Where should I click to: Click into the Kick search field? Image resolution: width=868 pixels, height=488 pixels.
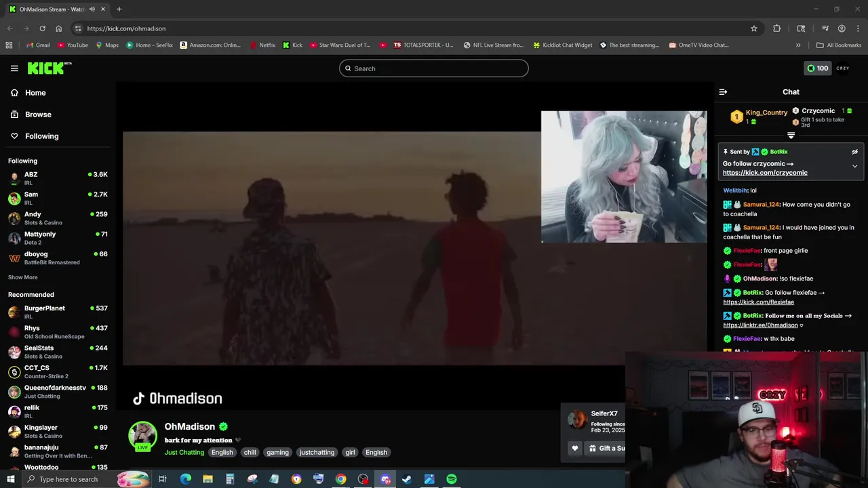coord(434,68)
